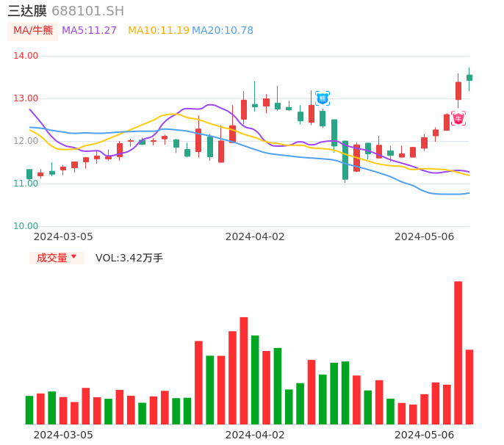Click the tallest red volume bar

pos(458,352)
